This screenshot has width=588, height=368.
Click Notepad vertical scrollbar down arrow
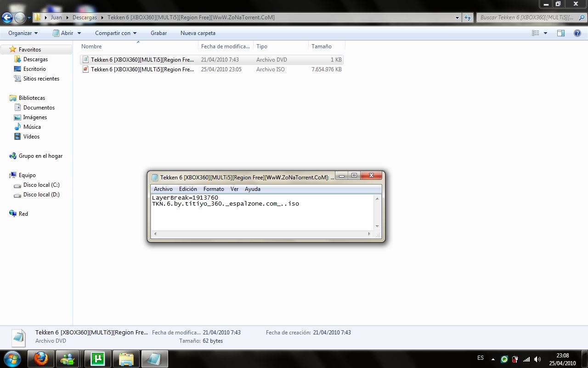click(x=378, y=226)
